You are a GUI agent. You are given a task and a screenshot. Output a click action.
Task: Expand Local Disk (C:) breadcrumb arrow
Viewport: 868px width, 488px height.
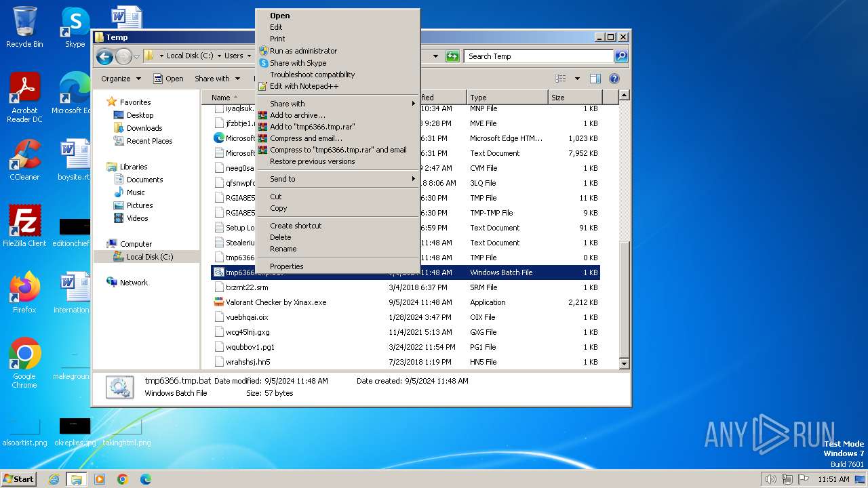coord(219,56)
